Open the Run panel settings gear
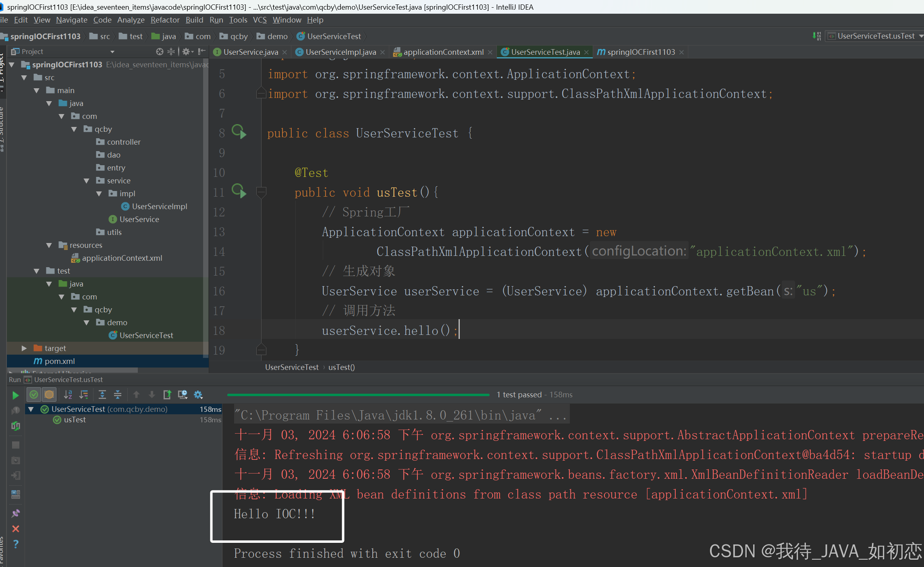The image size is (924, 567). pos(198,395)
